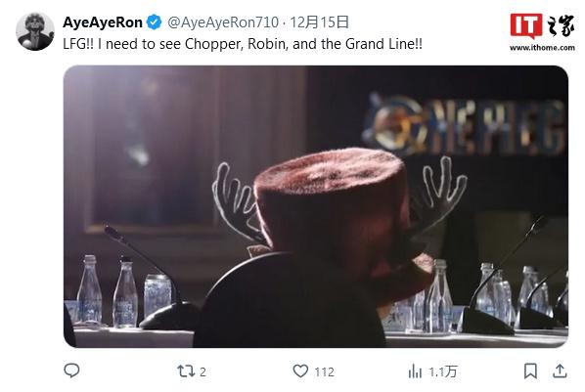Click the 1.1万 view count
Image resolution: width=585 pixels, height=392 pixels.
[443, 371]
